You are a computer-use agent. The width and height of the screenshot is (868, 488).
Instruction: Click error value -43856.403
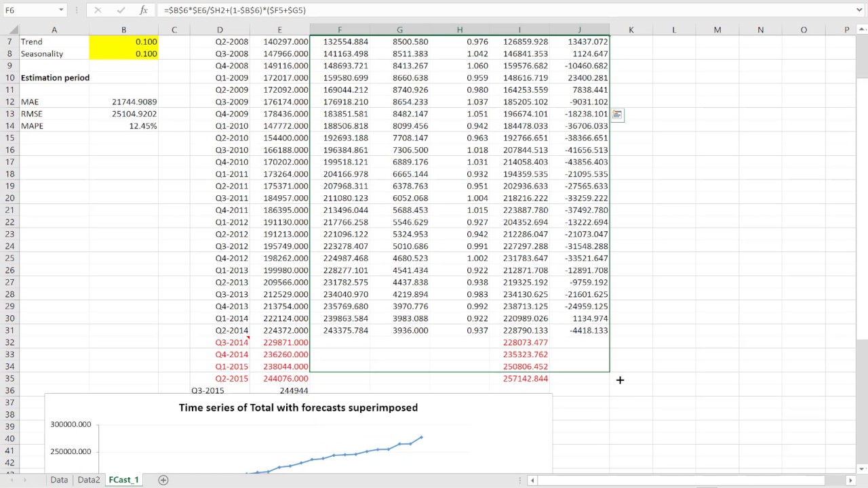coord(580,162)
